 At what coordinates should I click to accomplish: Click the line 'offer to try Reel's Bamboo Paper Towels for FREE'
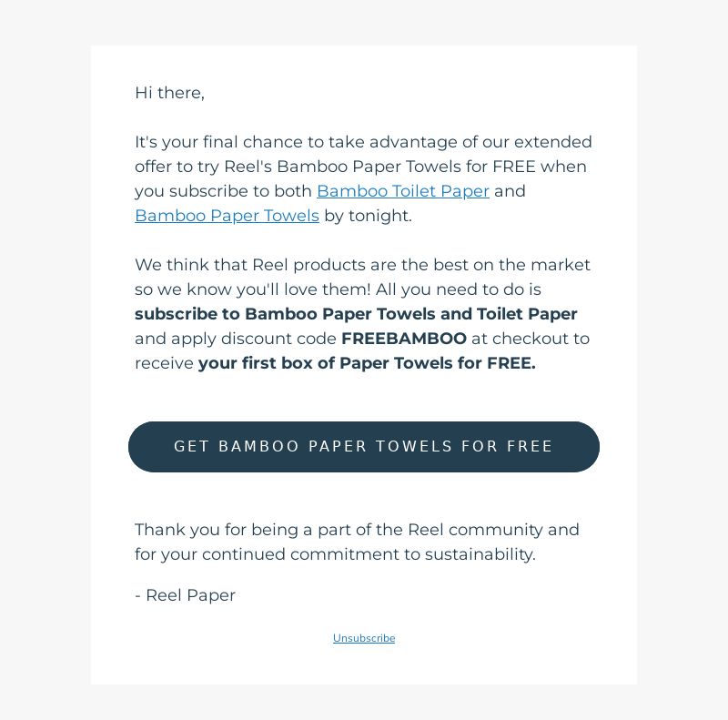coord(335,167)
